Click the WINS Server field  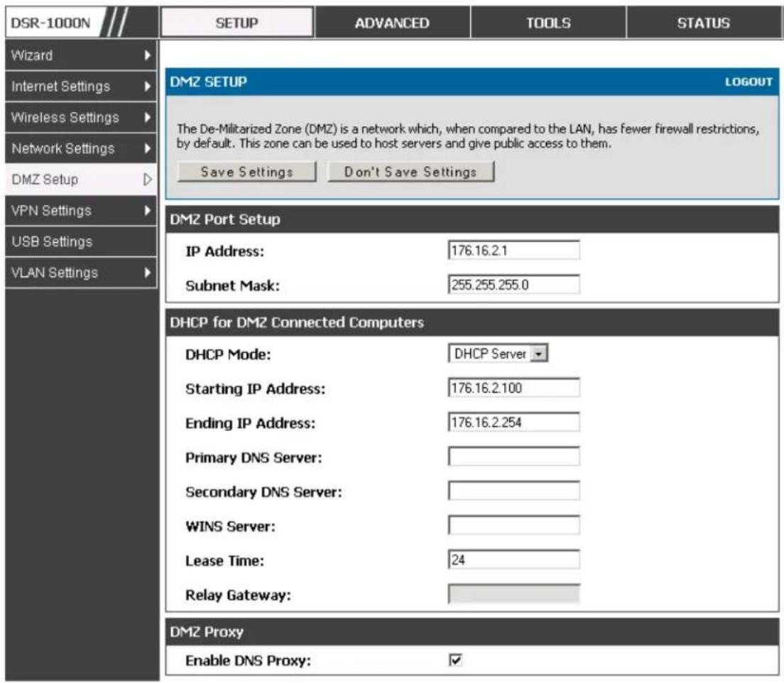514,525
